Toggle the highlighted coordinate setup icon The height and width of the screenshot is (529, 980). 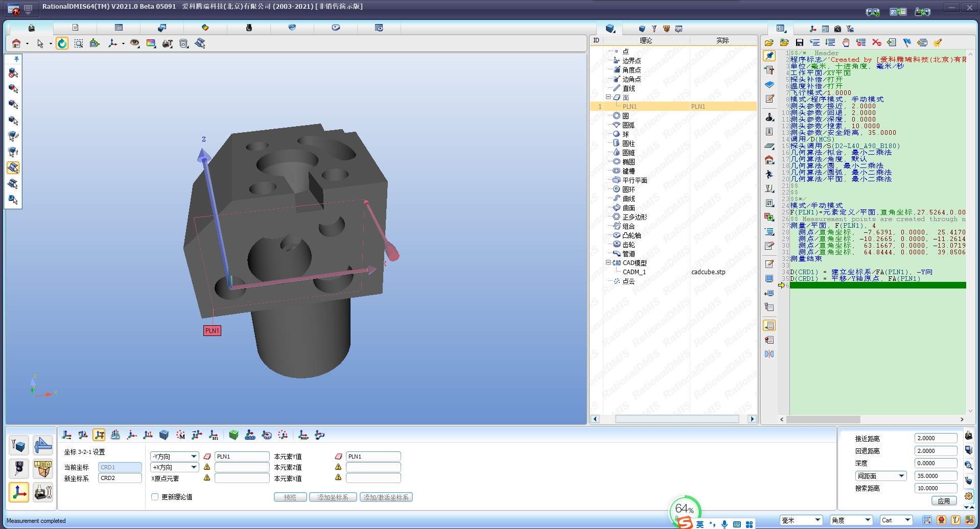99,435
